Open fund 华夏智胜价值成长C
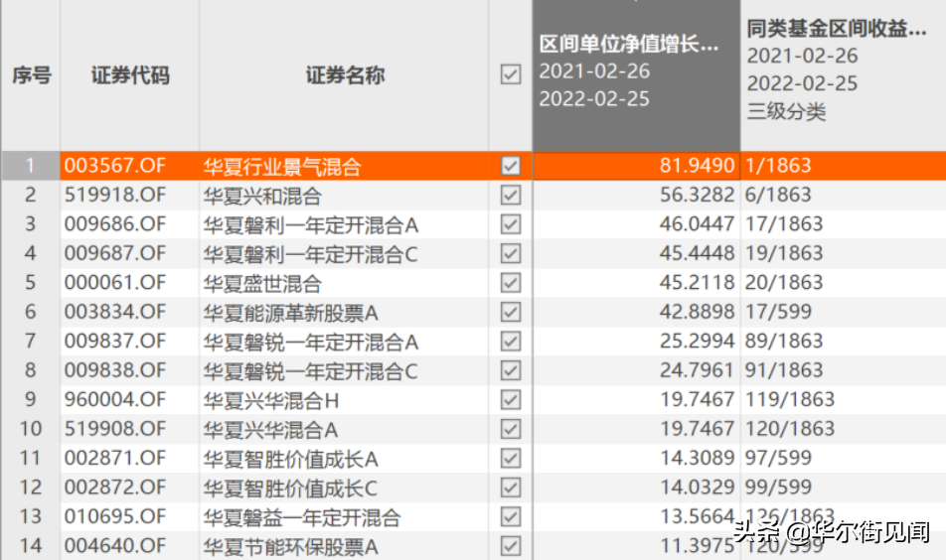Viewport: 946px width, 560px height. pos(289,489)
